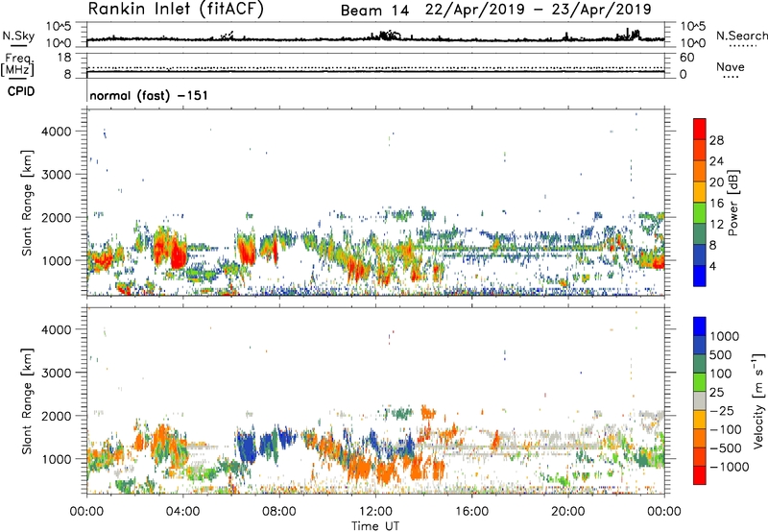Click the 'Time UT' axis title
768x532 pixels.
coord(375,526)
